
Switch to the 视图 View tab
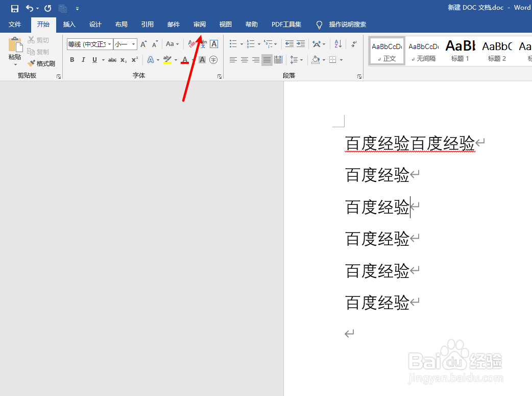tap(226, 25)
